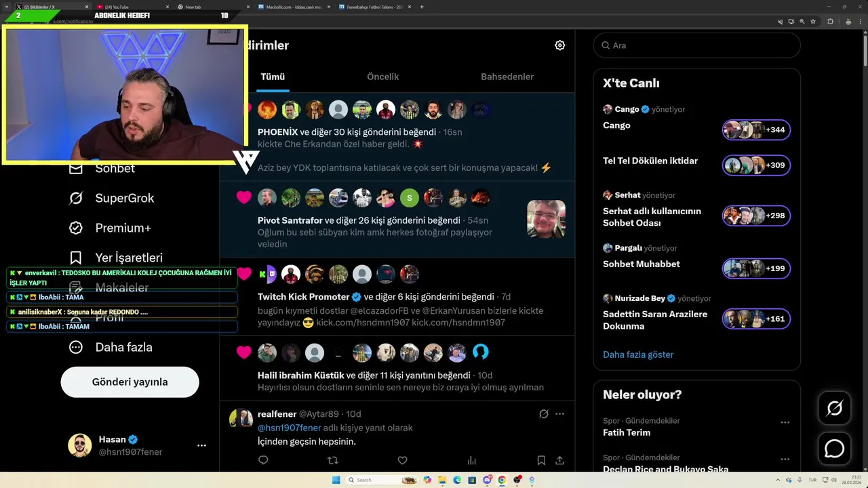Reply to realfener's post
The width and height of the screenshot is (868, 488).
click(264, 460)
